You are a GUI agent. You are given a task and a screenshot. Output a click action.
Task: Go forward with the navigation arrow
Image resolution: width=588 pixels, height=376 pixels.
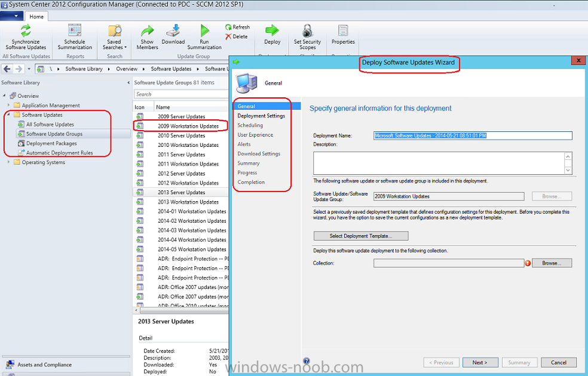pyautogui.click(x=19, y=69)
